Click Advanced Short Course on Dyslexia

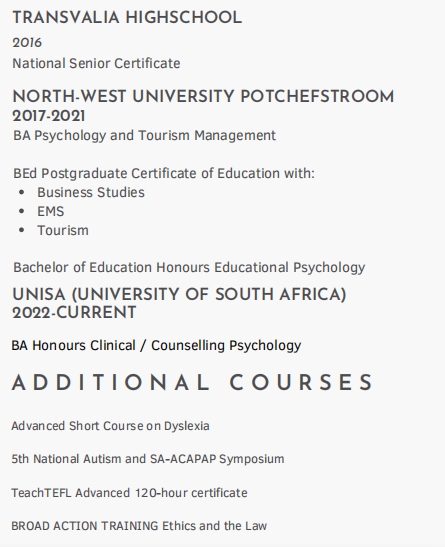110,426
